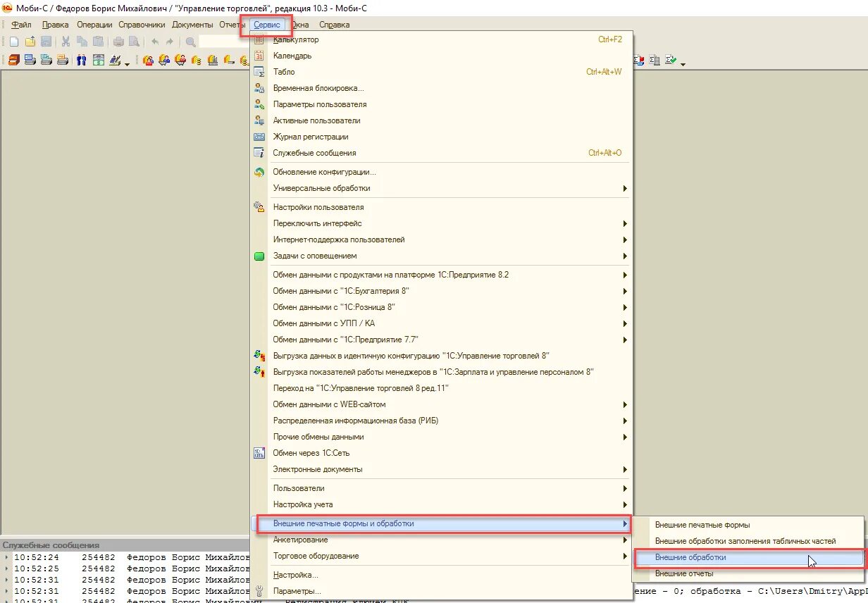
Task: Open the Файл menu
Action: click(21, 25)
